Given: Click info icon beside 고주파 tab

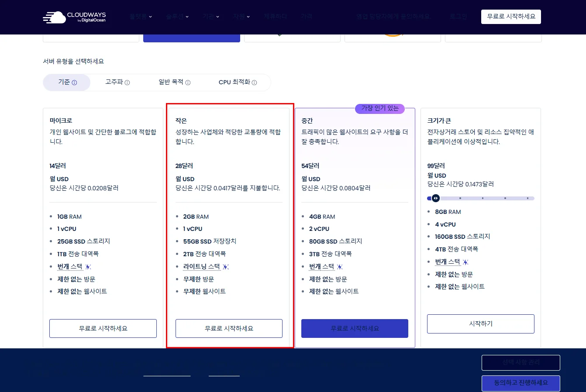Looking at the screenshot, I should pos(128,83).
